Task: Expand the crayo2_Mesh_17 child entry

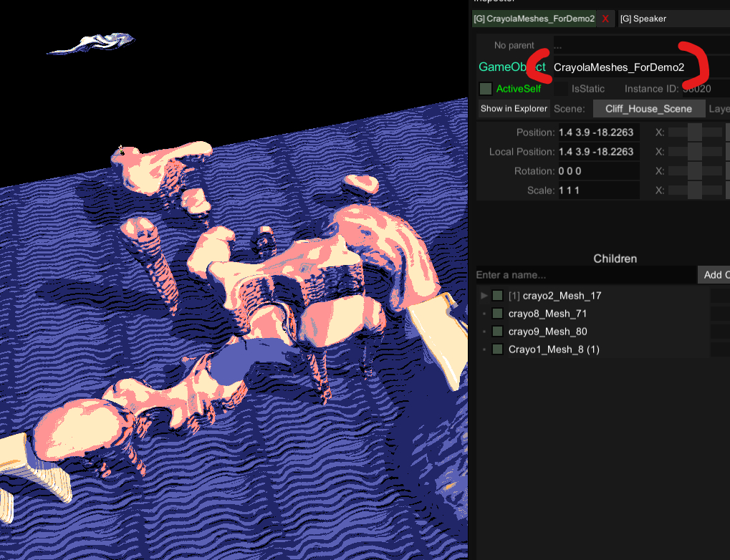Action: click(484, 296)
